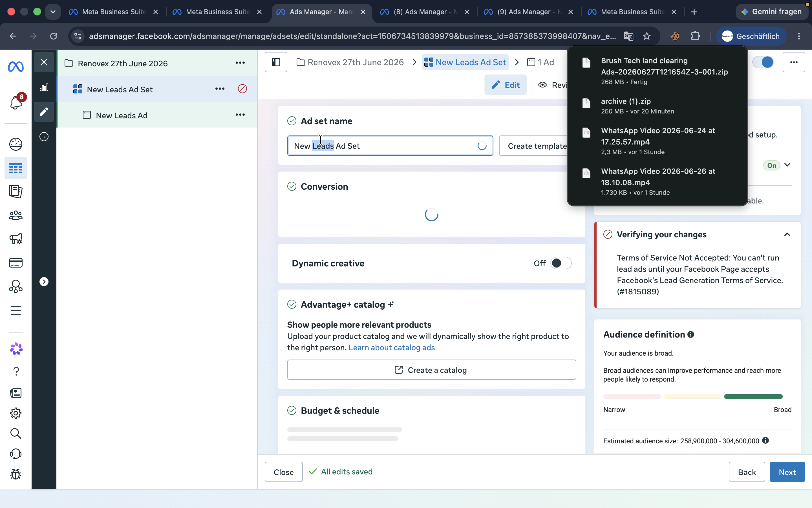Open Learn about catalog ads link

[392, 347]
